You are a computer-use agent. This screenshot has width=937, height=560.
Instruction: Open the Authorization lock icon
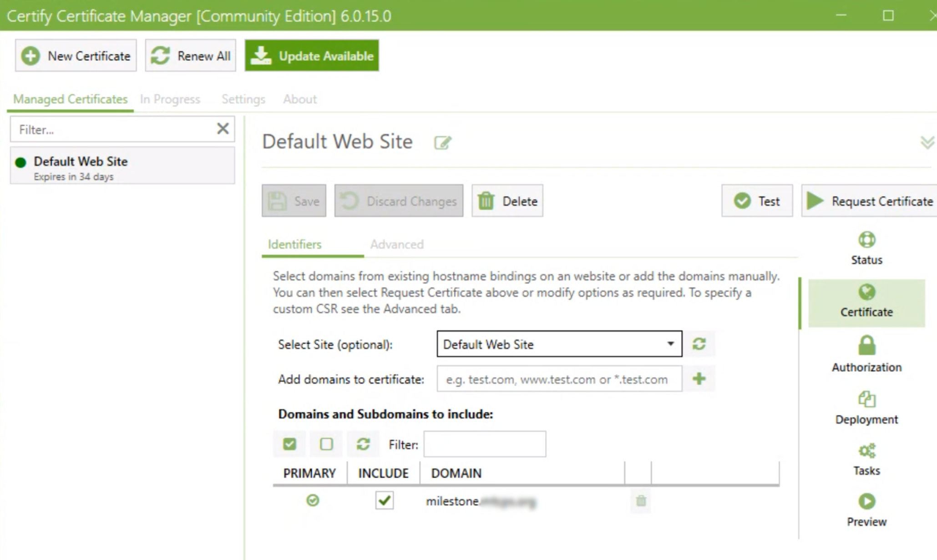tap(866, 346)
